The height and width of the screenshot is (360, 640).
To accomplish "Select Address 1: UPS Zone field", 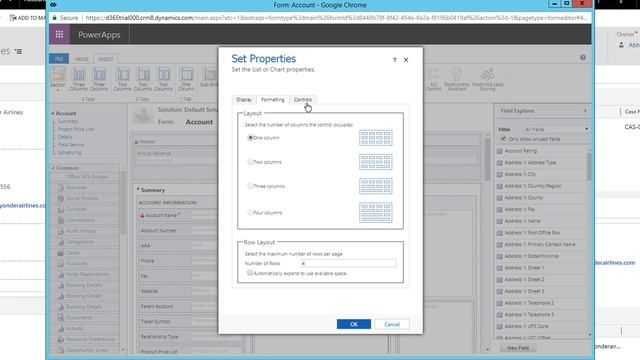I will tap(527, 327).
